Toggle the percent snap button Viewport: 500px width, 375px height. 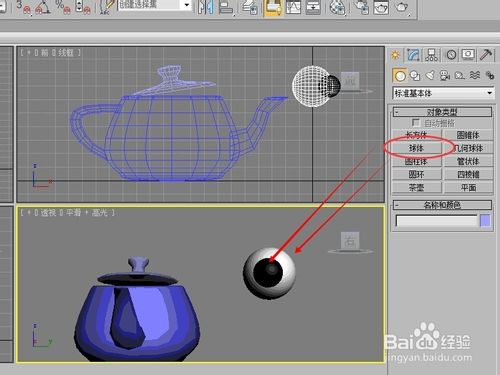coord(62,7)
